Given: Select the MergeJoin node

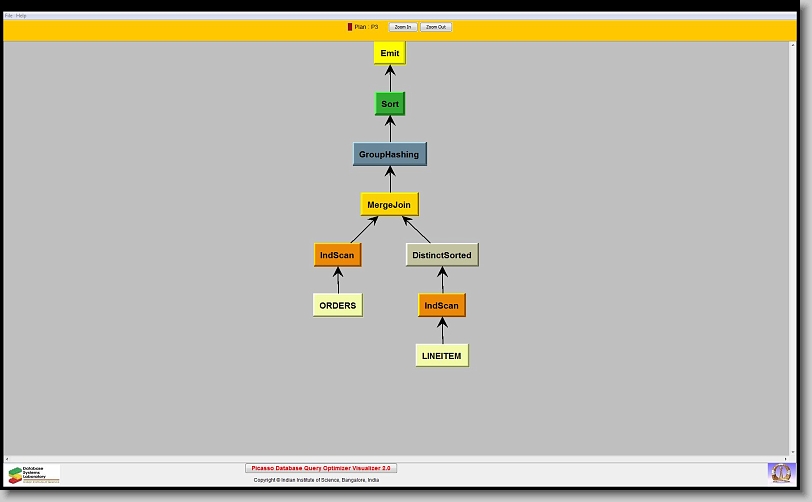Looking at the screenshot, I should pos(389,205).
